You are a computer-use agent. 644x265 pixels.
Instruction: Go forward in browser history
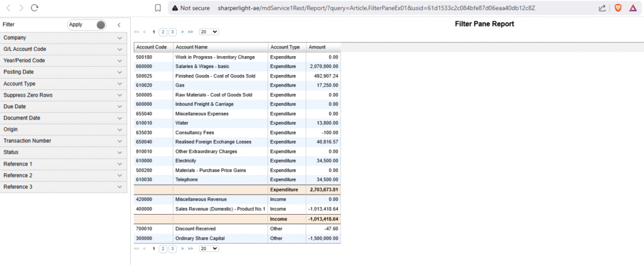(x=21, y=8)
